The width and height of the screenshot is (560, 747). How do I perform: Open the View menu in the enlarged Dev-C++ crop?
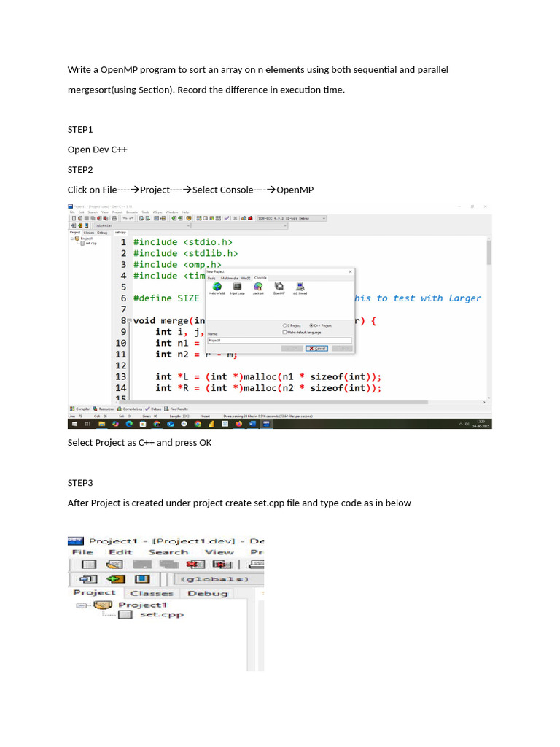pos(219,552)
